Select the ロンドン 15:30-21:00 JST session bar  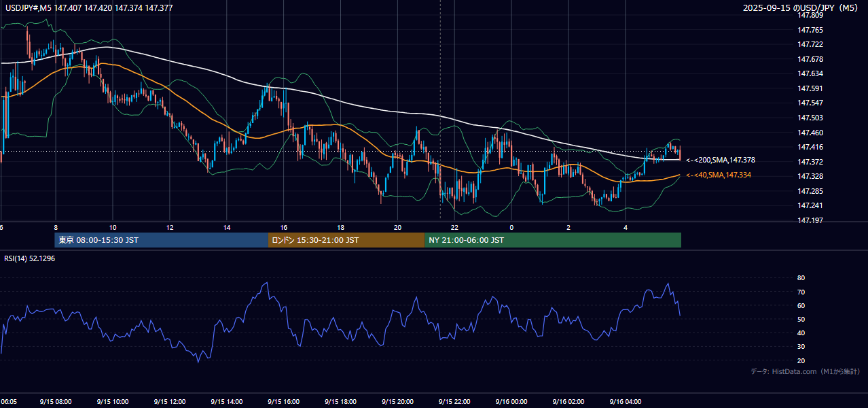point(346,240)
